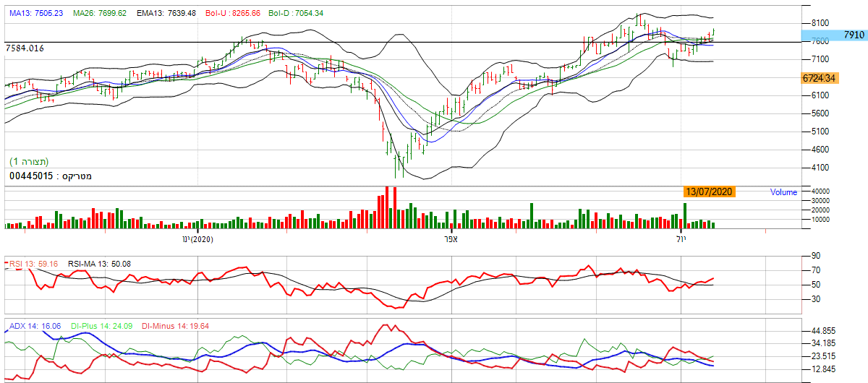This screenshot has width=868, height=383.
Task: Select the Bol-U upper band label
Action: pos(232,14)
